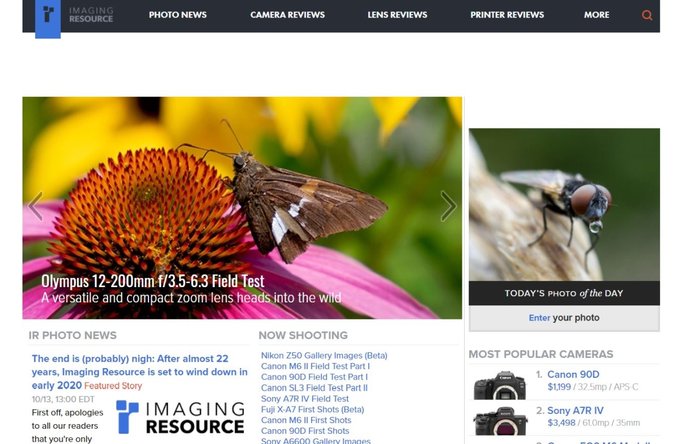Viewport: 680px width, 444px height.
Task: Open the Printer Reviews menu
Action: pyautogui.click(x=507, y=15)
